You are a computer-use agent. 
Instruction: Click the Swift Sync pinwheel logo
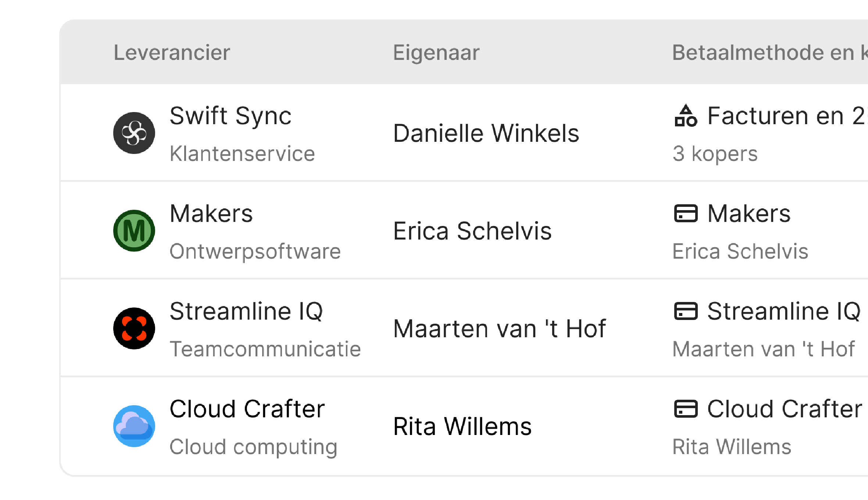pos(134,133)
